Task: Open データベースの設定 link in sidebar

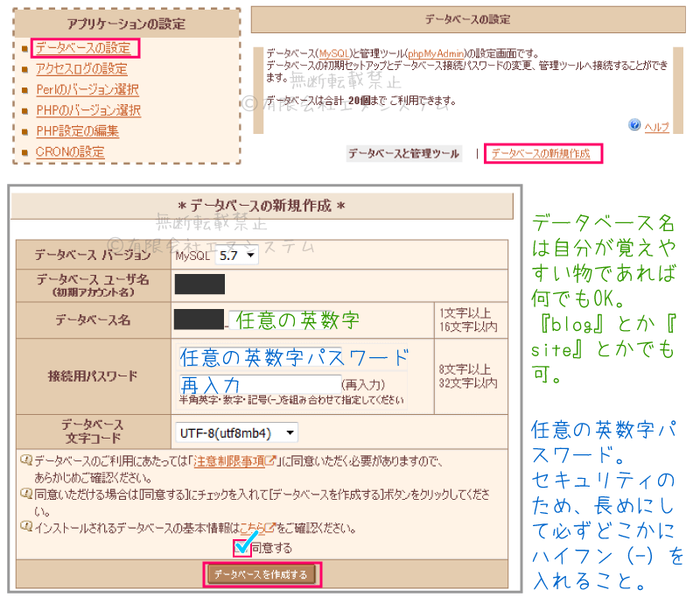Action: tap(83, 48)
